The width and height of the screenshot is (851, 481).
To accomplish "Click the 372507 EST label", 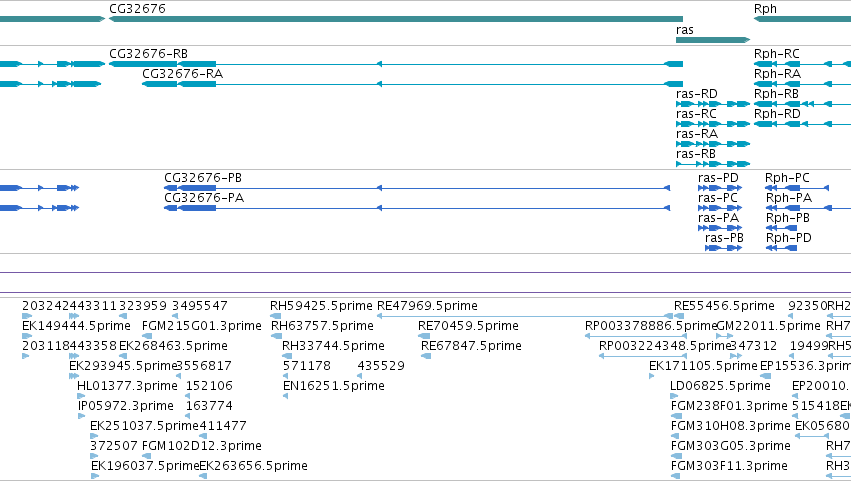I will point(114,447).
